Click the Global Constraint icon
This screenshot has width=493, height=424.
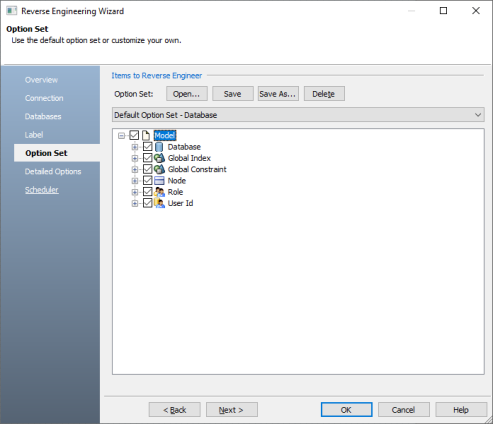click(x=159, y=169)
